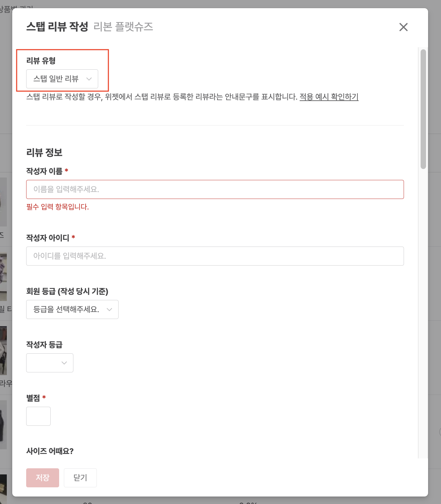Viewport: 441px width, 504px height.
Task: Click the chevron icon in 등급을 선택해주세요 box
Action: point(109,309)
